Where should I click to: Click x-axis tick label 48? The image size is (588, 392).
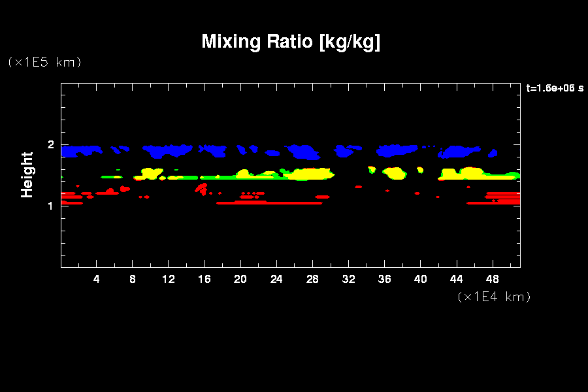(x=492, y=279)
